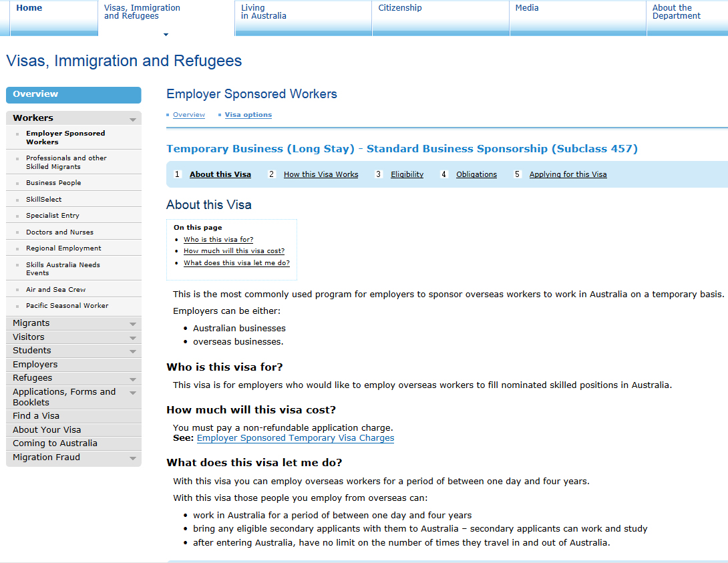View step 4 Obligations
The width and height of the screenshot is (728, 563).
click(476, 174)
